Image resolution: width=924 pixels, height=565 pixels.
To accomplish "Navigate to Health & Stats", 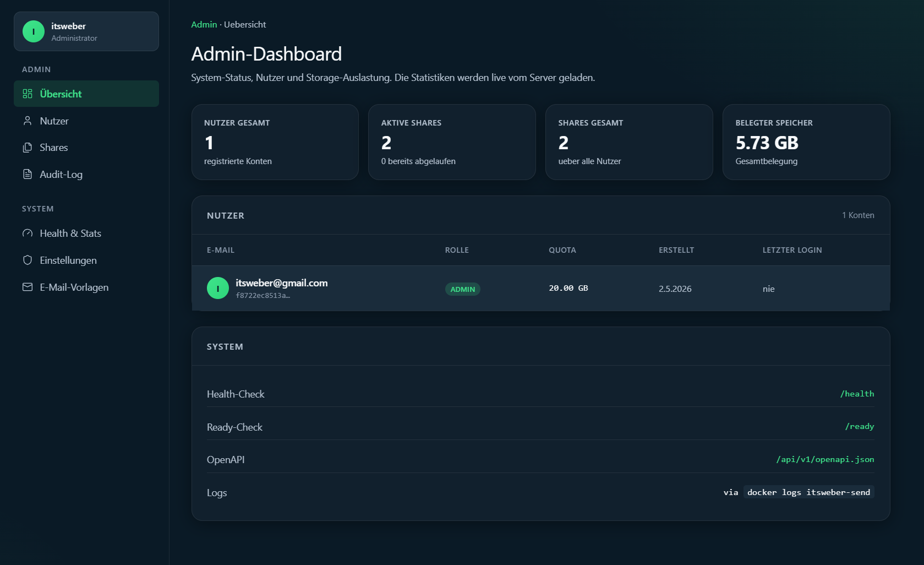I will point(86,233).
